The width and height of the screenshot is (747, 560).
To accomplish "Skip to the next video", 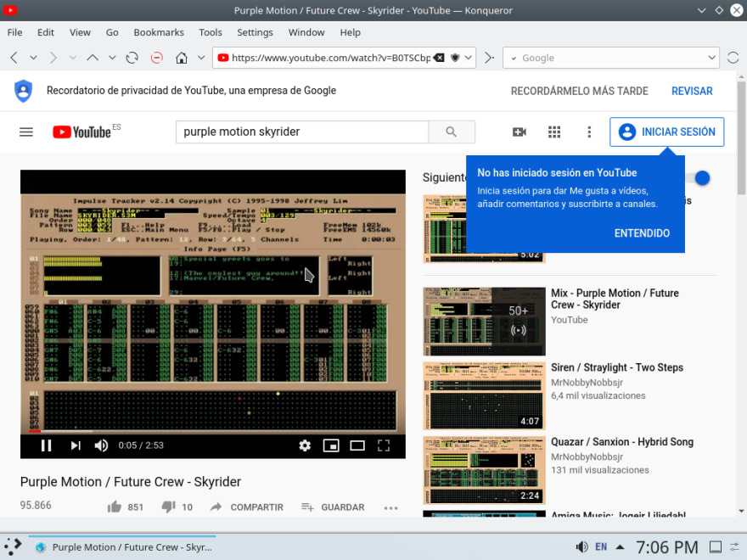I will tap(76, 445).
